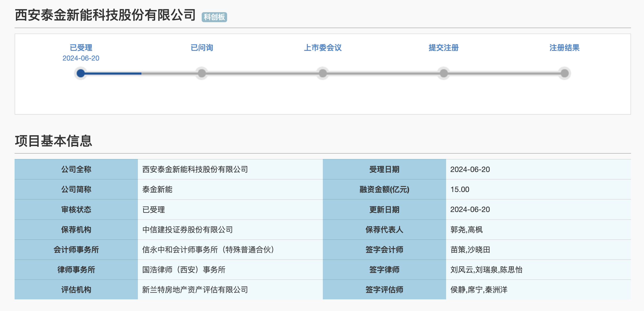Click 中信建投证券股份有限公司 sponsor value
Screen dimensions: 644x311
(187, 229)
